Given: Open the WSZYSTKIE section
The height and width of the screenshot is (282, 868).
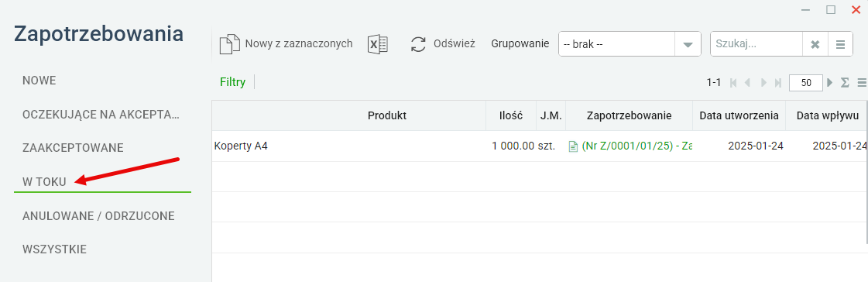Looking at the screenshot, I should [x=54, y=249].
